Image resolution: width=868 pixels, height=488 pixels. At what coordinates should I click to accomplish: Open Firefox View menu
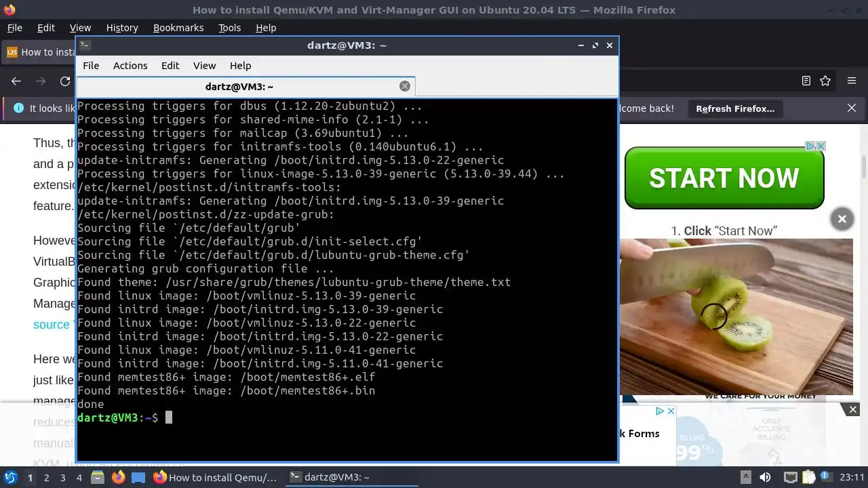coord(80,28)
